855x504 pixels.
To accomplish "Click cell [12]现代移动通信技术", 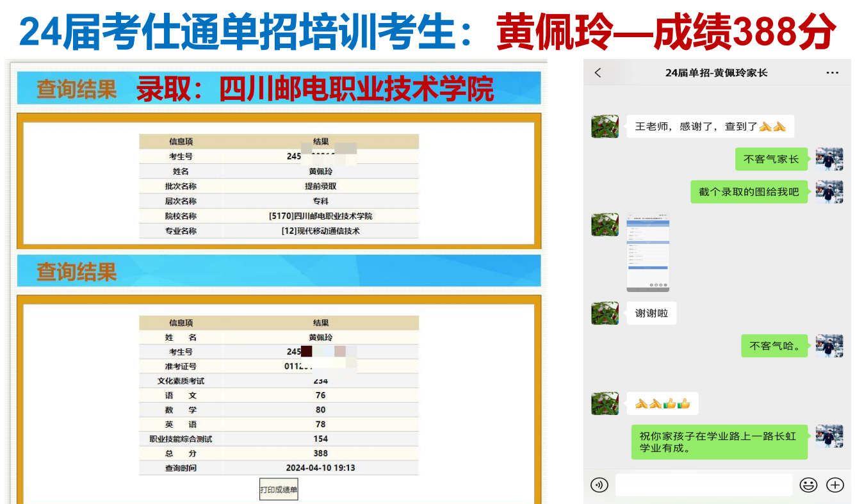I will pyautogui.click(x=320, y=231).
